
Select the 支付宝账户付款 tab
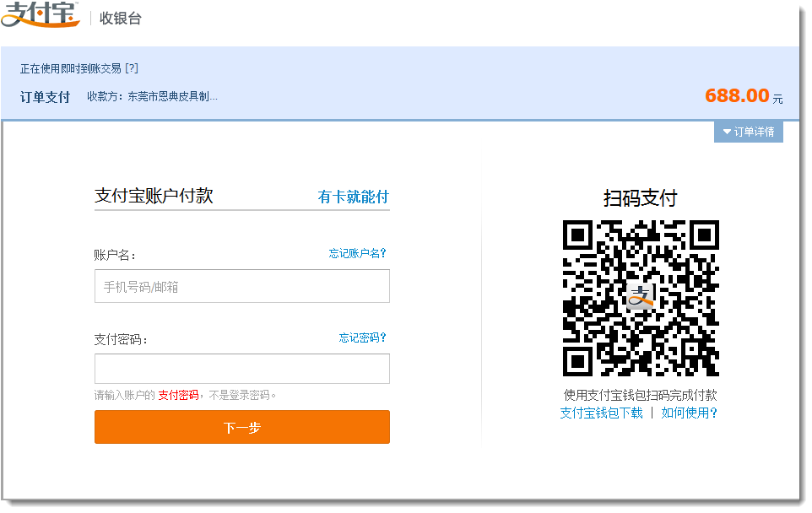pos(154,197)
